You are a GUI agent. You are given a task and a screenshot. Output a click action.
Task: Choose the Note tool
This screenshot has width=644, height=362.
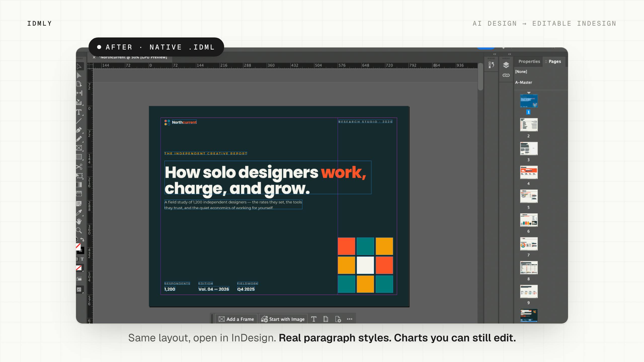pyautogui.click(x=79, y=204)
